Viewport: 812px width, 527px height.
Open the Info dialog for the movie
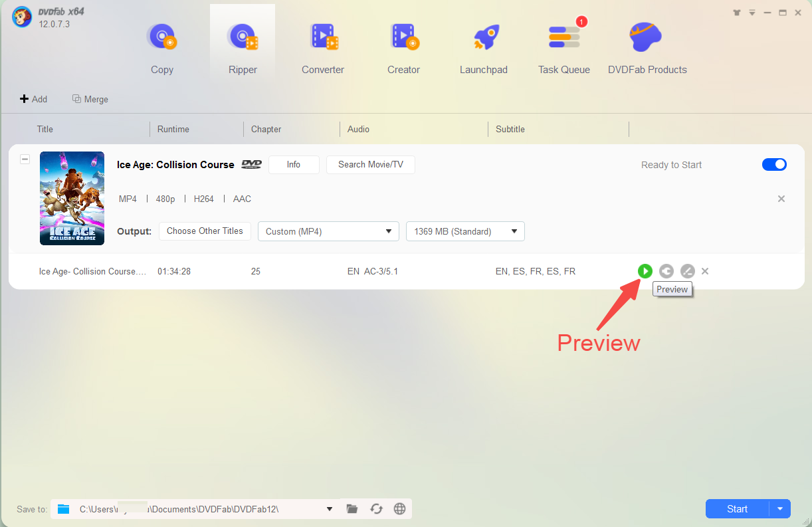coord(294,165)
